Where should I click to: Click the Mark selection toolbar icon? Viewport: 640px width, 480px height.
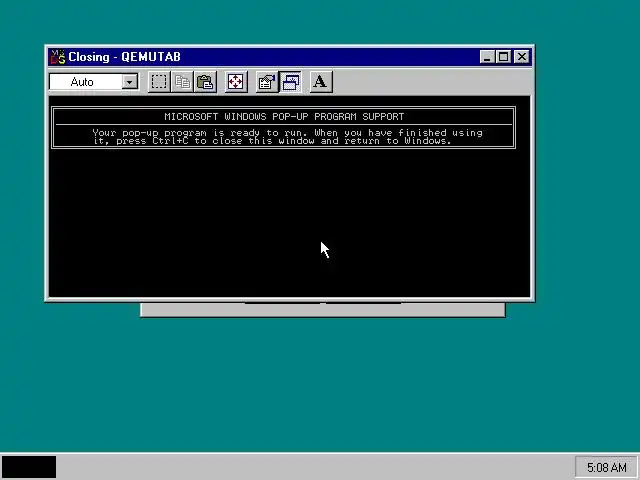(x=159, y=82)
